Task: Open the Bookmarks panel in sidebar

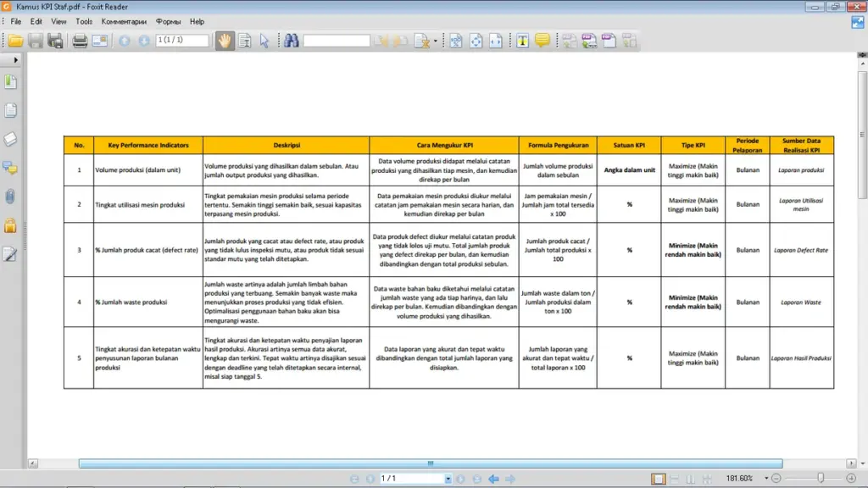Action: point(10,82)
